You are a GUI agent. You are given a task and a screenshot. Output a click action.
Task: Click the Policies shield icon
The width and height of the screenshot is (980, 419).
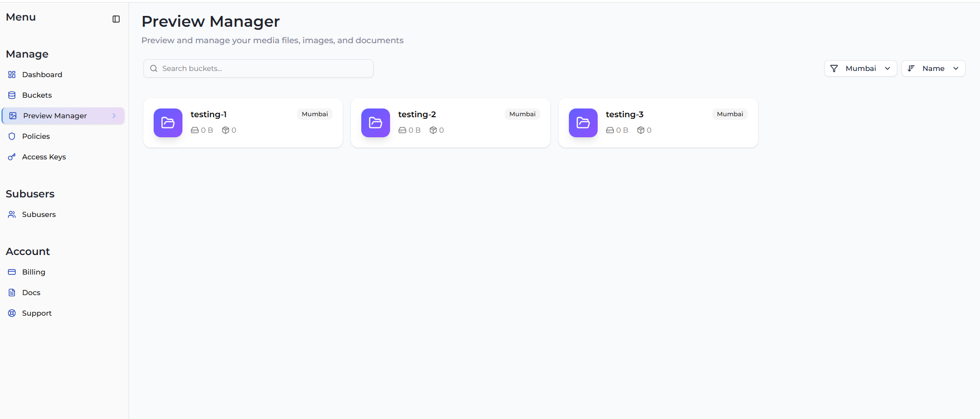(12, 136)
